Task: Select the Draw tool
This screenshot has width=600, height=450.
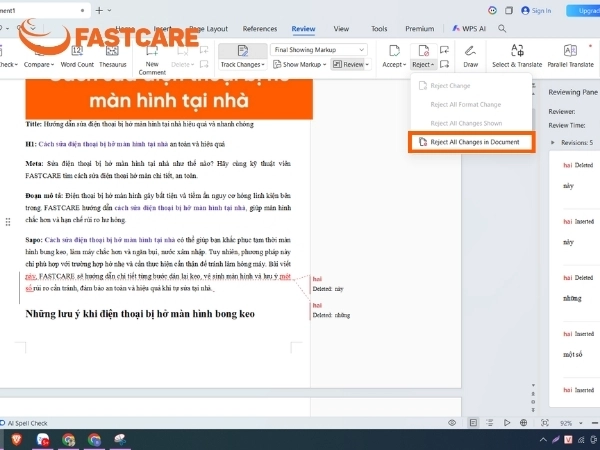Action: click(x=470, y=57)
